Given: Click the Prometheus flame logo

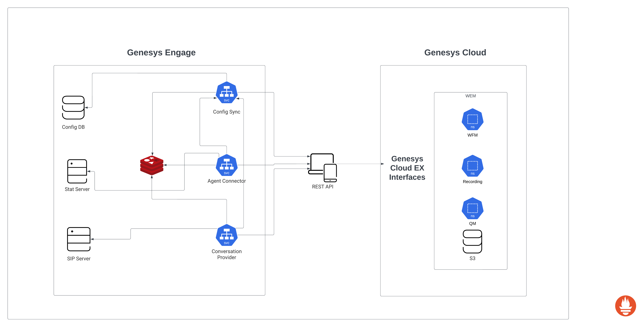Looking at the screenshot, I should tap(625, 306).
